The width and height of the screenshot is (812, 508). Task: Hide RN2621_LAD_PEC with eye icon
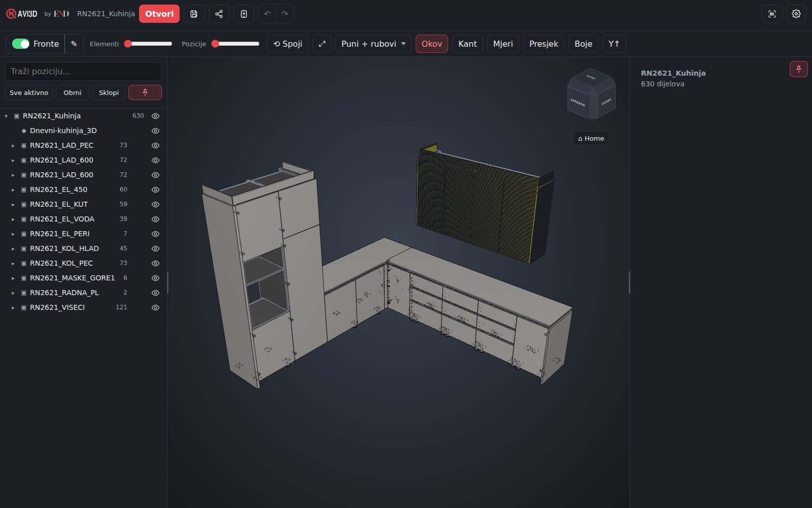tap(156, 145)
